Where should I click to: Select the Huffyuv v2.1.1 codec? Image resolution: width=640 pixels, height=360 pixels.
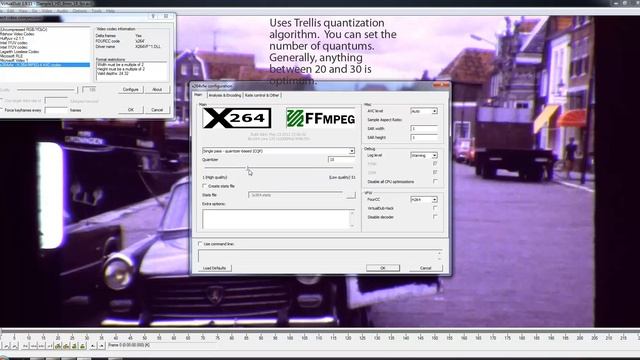(x=12, y=38)
